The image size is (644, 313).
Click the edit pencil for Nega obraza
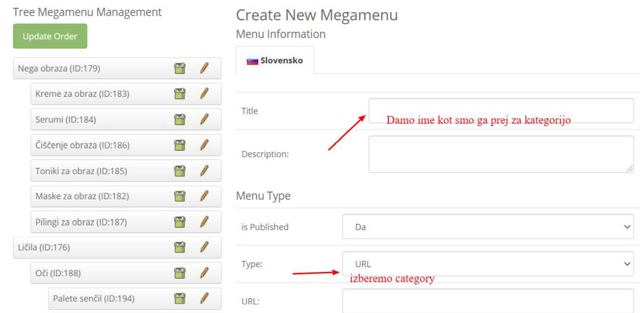point(204,68)
